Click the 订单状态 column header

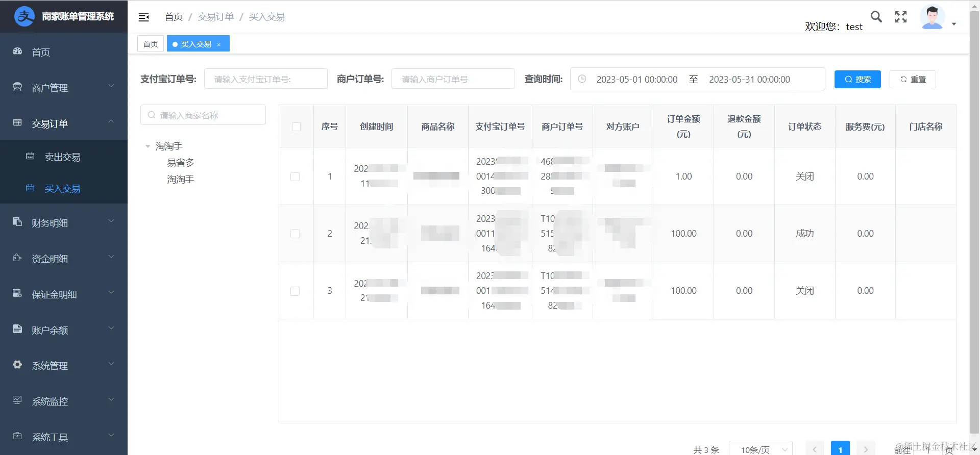click(804, 127)
